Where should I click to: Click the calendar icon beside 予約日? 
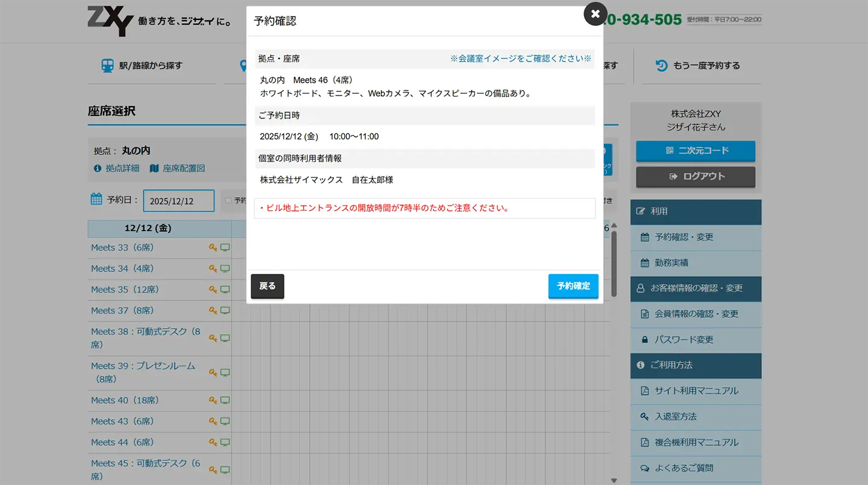tap(96, 198)
